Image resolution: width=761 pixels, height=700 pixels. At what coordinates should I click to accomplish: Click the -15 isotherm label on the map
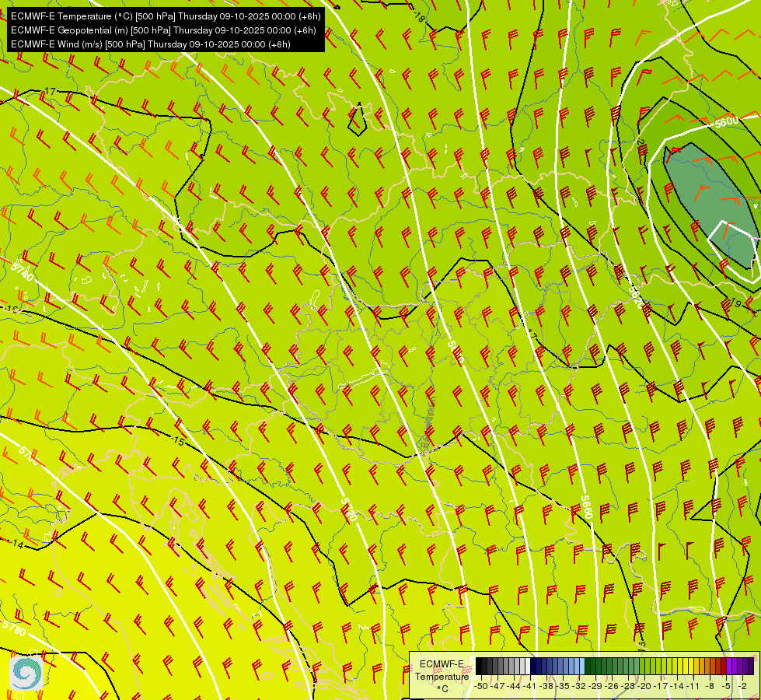pyautogui.click(x=178, y=441)
